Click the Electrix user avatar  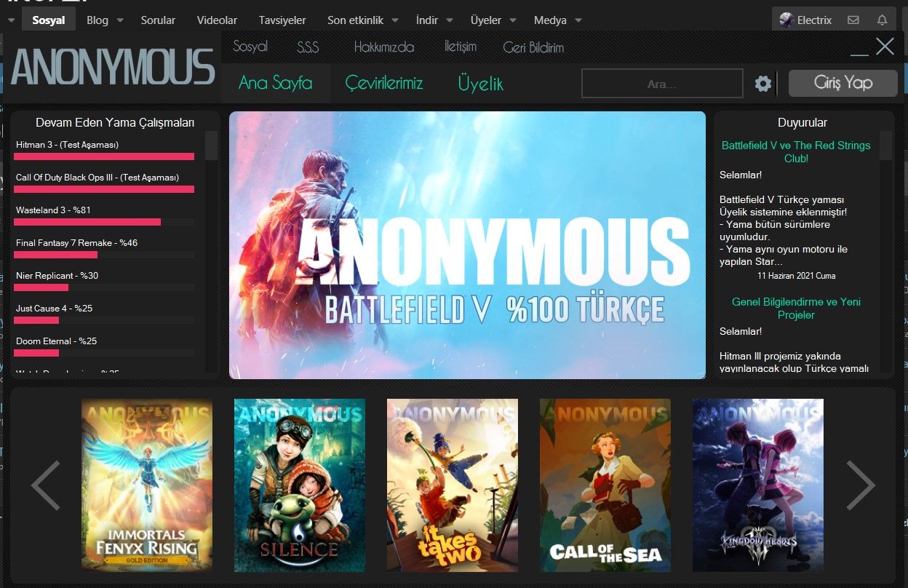tap(786, 20)
